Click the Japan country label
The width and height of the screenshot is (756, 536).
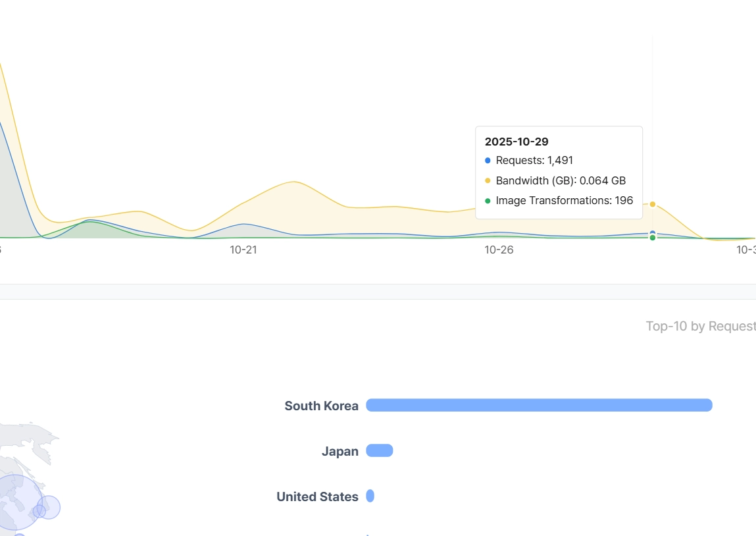(340, 451)
